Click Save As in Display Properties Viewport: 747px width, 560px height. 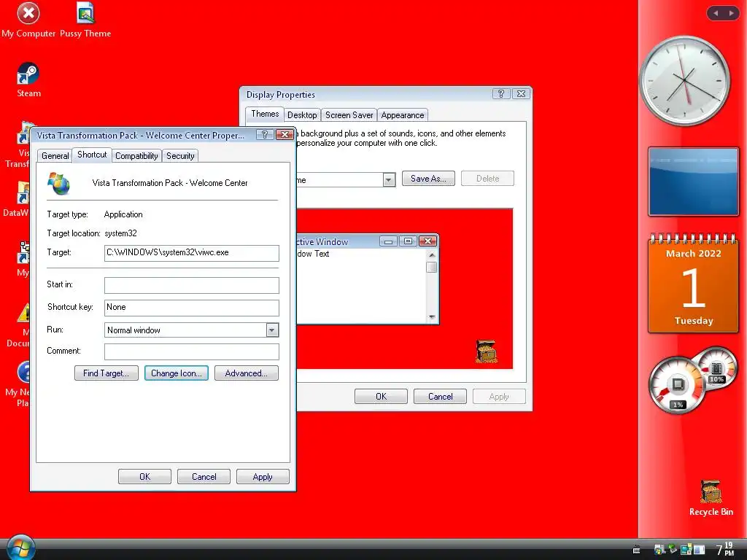point(428,179)
